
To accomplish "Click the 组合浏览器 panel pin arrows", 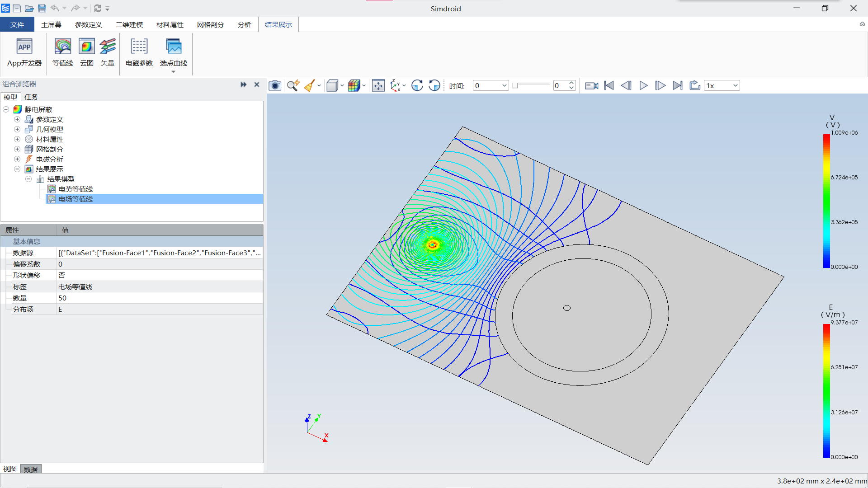I will 244,84.
